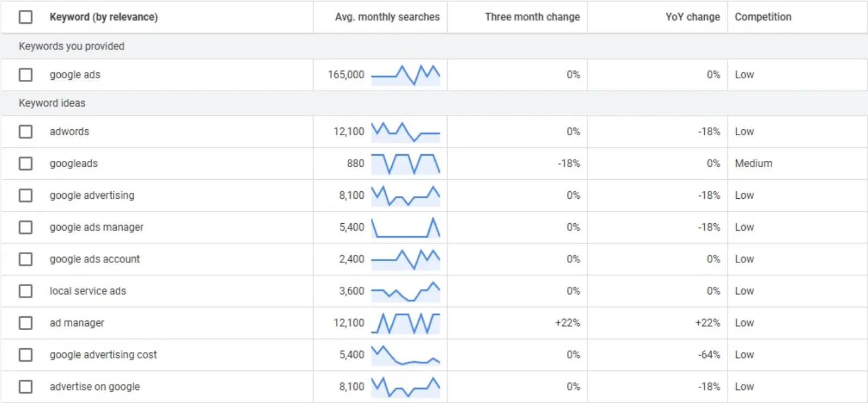This screenshot has height=403, width=868.
Task: Click the keyword text 'local service ads'
Action: 88,291
